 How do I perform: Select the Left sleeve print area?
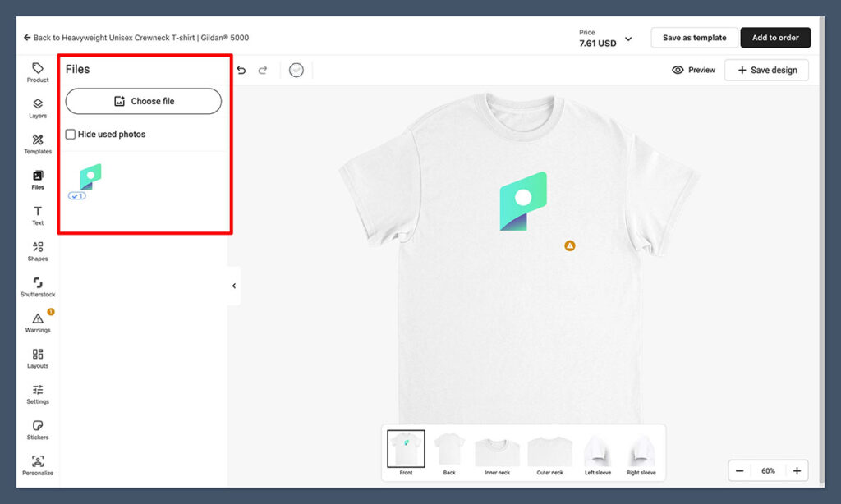[x=597, y=451]
